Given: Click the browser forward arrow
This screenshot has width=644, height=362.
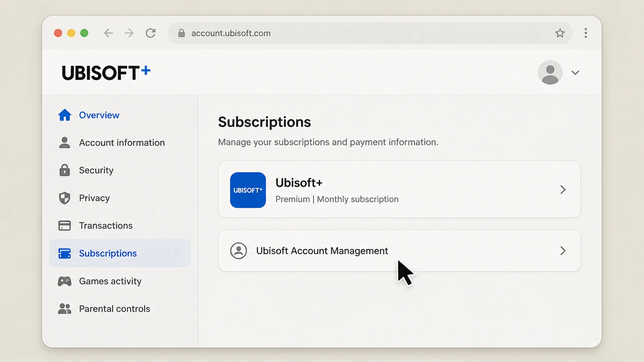Looking at the screenshot, I should point(129,33).
